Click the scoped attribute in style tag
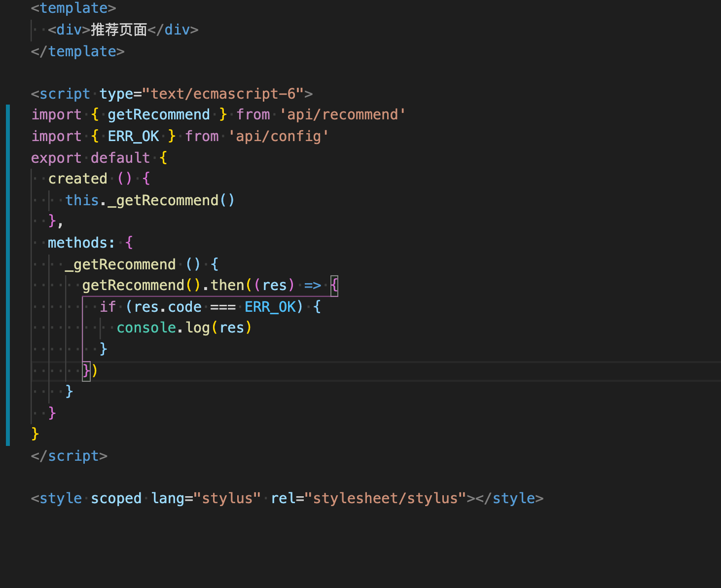This screenshot has width=721, height=588. pos(116,498)
